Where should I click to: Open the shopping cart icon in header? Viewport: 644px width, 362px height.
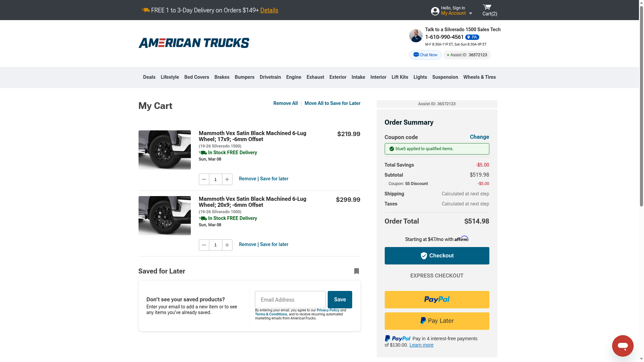pyautogui.click(x=487, y=7)
